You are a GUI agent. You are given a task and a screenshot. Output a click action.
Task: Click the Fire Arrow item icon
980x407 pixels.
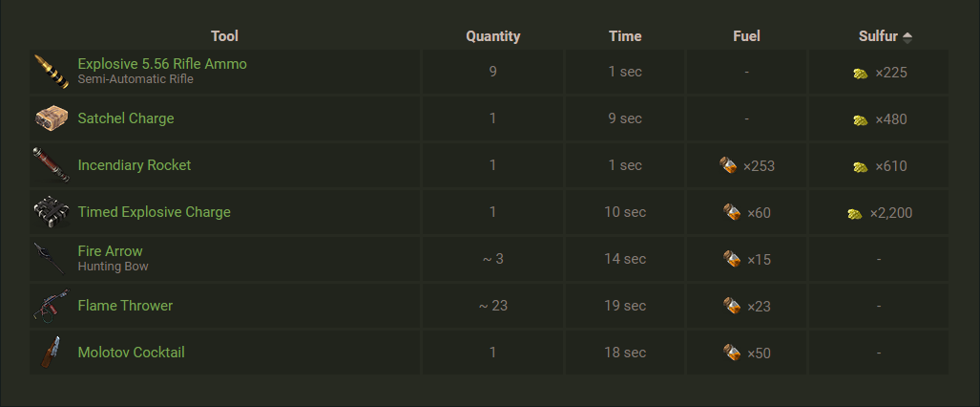(50, 259)
